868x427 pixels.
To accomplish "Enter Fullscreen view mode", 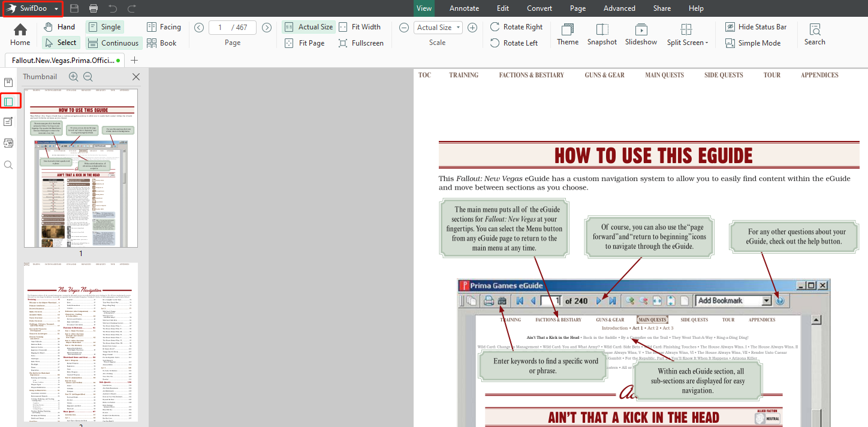I will (360, 43).
